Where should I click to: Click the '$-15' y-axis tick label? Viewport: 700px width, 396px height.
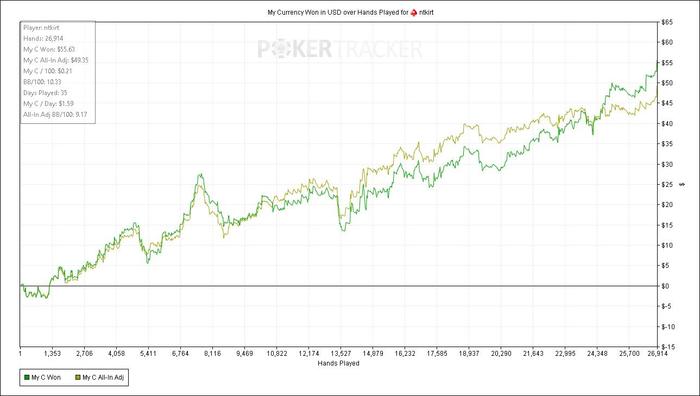[668, 347]
